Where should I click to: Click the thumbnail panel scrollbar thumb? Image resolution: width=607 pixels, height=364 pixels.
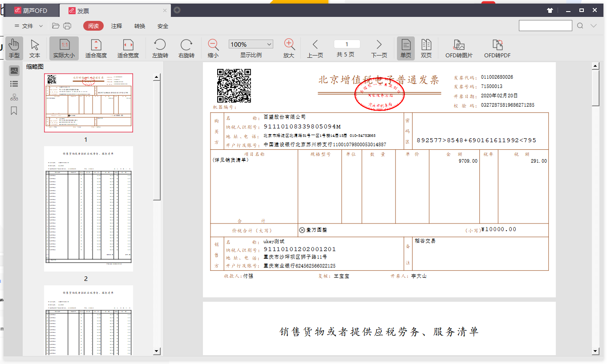pyautogui.click(x=156, y=140)
